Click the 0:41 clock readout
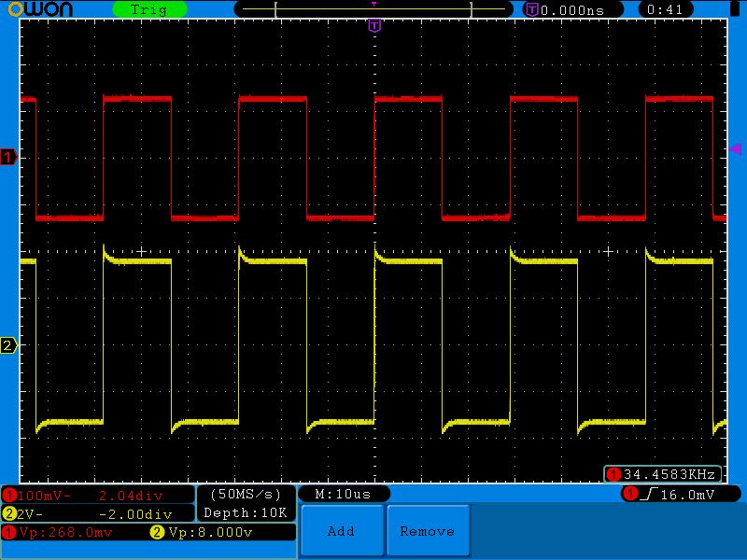This screenshot has height=560, width=747. click(665, 9)
